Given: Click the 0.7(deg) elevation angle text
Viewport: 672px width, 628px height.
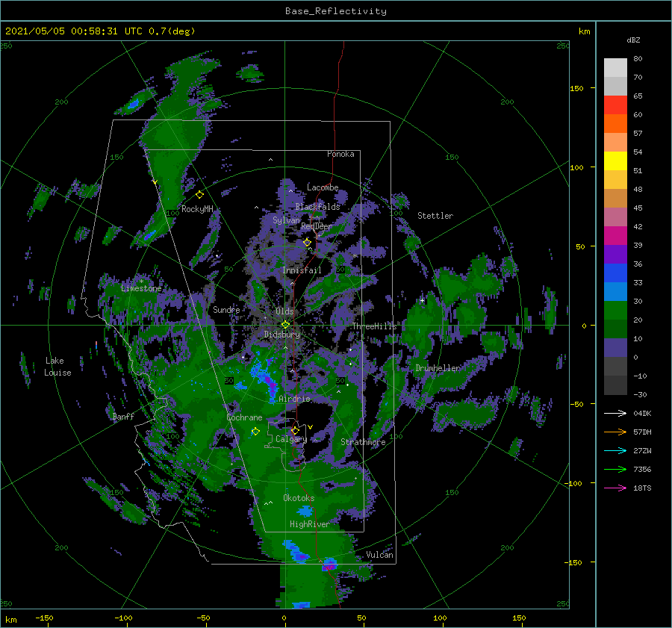Looking at the screenshot, I should 172,31.
